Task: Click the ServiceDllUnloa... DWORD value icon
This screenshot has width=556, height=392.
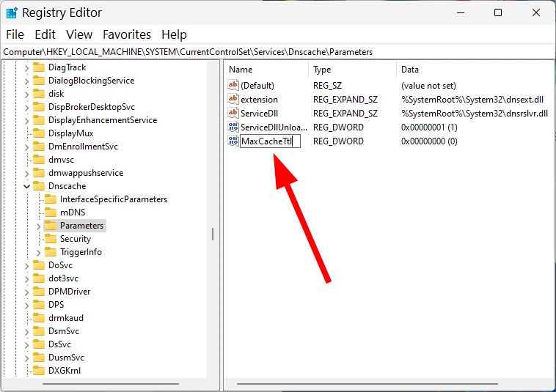Action: point(233,127)
